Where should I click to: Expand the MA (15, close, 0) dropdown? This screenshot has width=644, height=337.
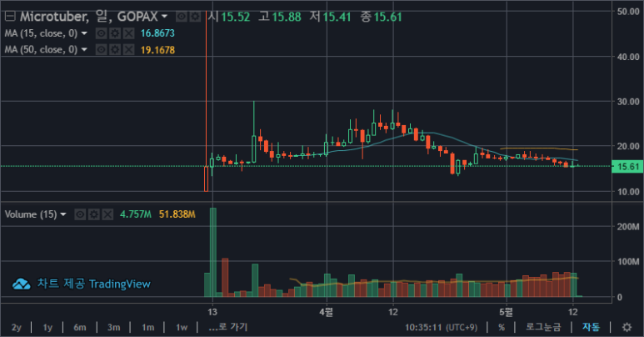pyautogui.click(x=84, y=33)
